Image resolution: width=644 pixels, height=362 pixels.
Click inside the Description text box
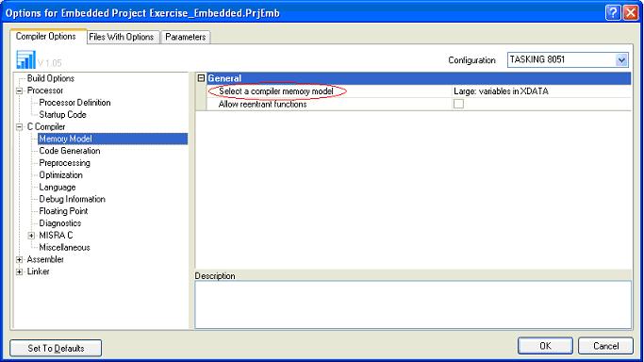tap(413, 304)
